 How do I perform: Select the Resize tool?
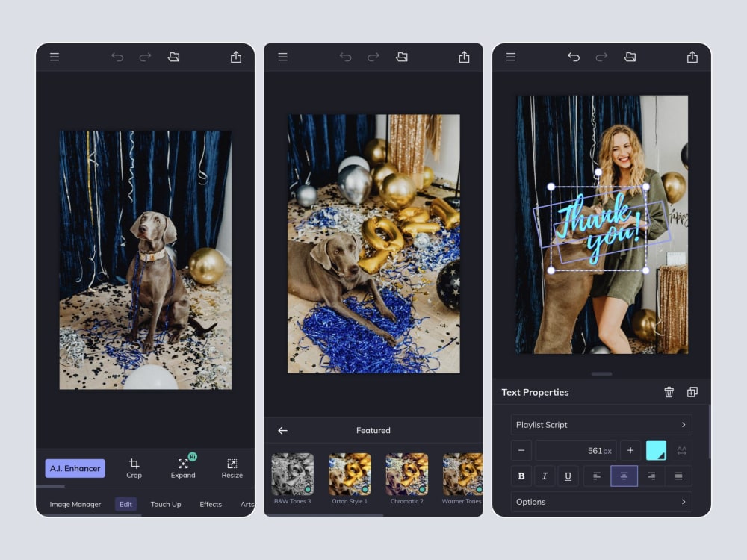point(232,468)
